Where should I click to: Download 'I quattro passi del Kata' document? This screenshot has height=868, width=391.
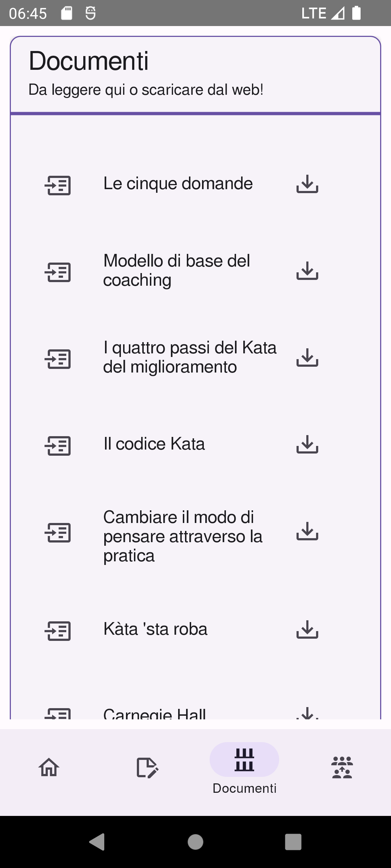[307, 358]
